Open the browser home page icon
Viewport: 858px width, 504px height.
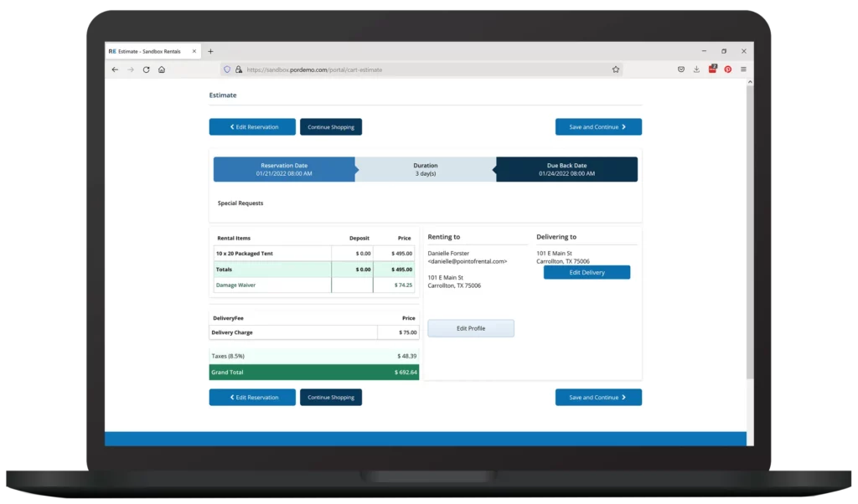[162, 69]
